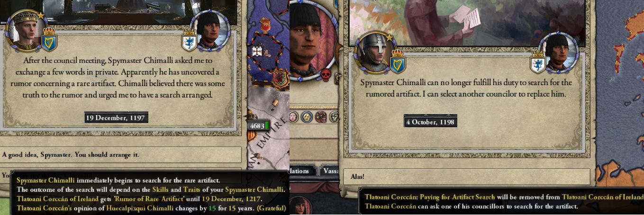Click the red and gold shield on the map
The height and width of the screenshot is (215, 644).
click(x=281, y=77)
